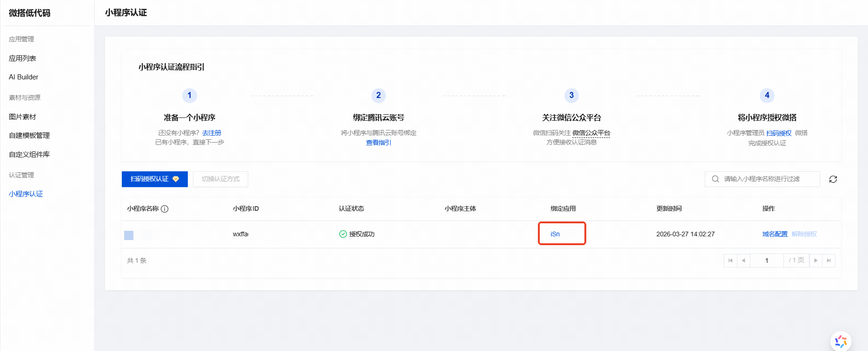This screenshot has height=351, width=868.
Task: Select 图片素材 in the sidebar
Action: click(22, 117)
